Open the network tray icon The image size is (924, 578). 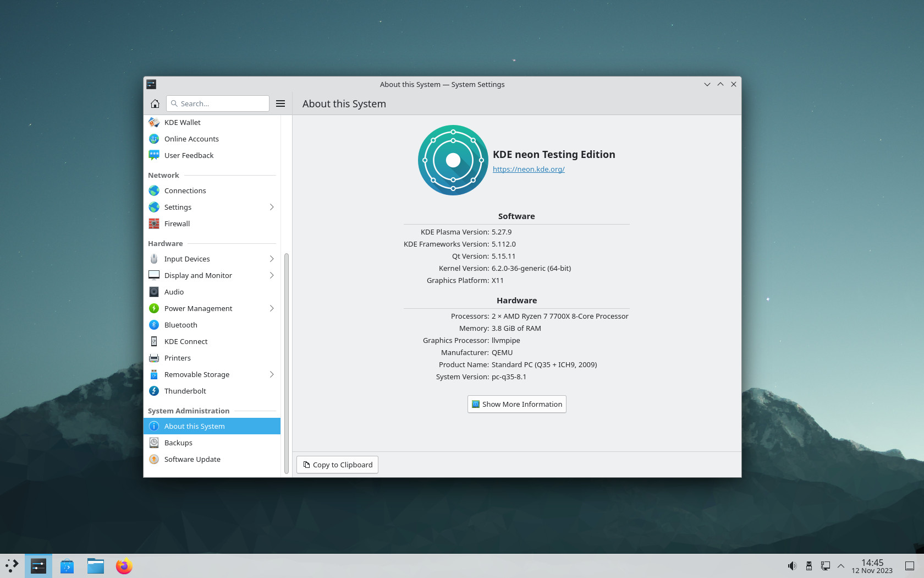[826, 566]
